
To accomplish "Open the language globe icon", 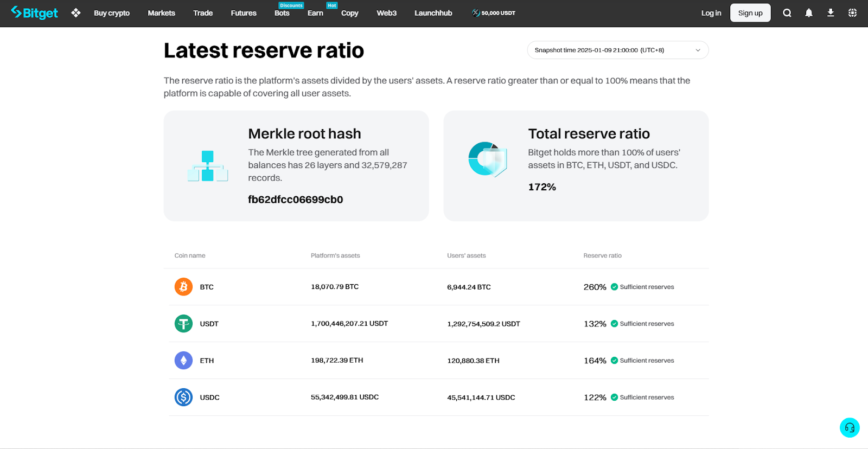I will coord(852,13).
